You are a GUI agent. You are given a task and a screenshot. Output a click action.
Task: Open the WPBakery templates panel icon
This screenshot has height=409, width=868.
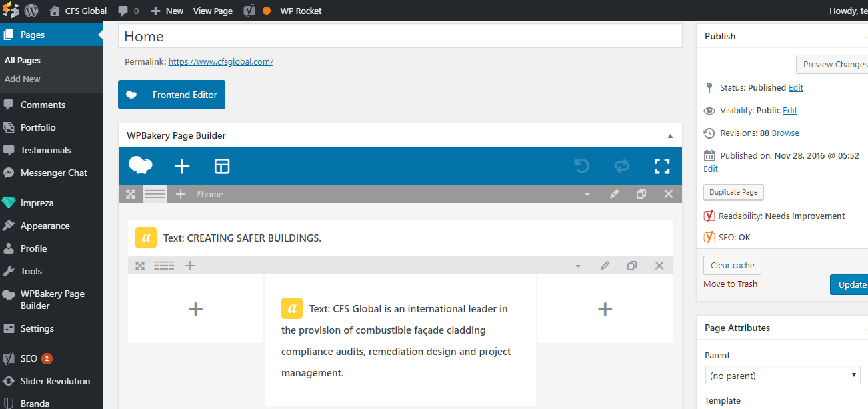tap(221, 166)
